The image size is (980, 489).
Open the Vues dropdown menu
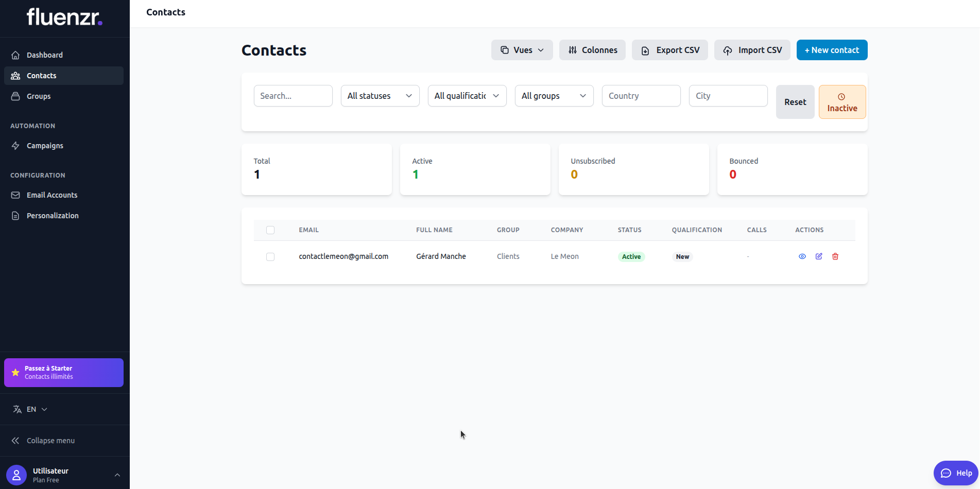[522, 50]
